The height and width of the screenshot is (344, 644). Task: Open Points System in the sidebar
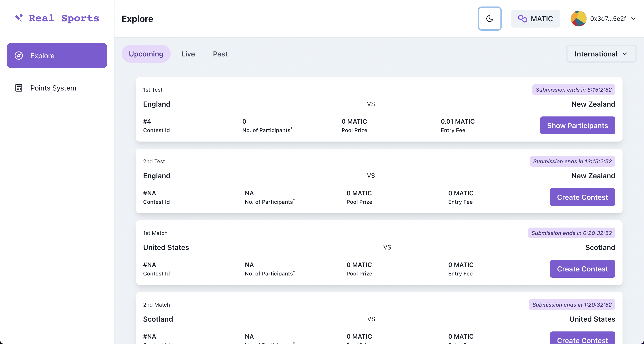pyautogui.click(x=53, y=88)
